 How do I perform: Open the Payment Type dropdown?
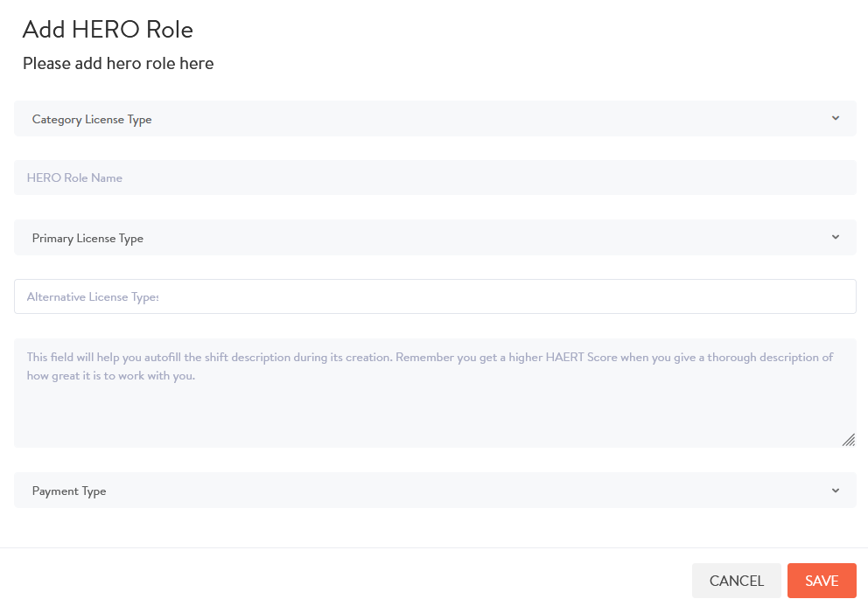(435, 491)
